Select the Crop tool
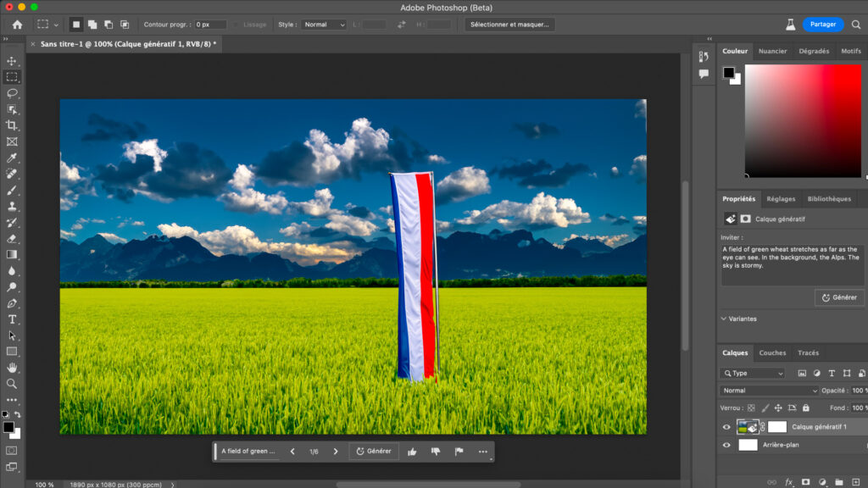 pos(12,125)
